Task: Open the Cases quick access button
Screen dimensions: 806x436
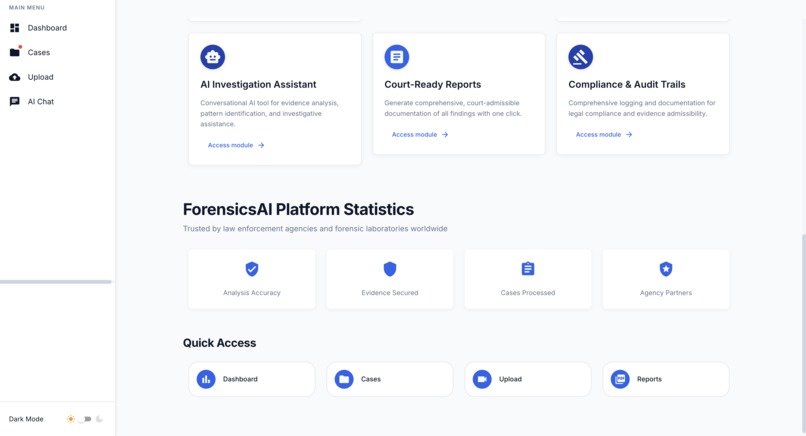Action: click(x=390, y=379)
